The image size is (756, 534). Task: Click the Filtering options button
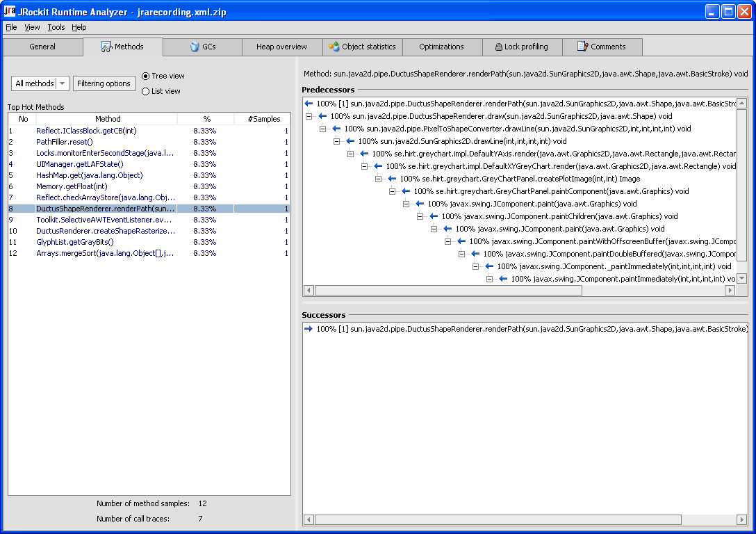point(104,83)
